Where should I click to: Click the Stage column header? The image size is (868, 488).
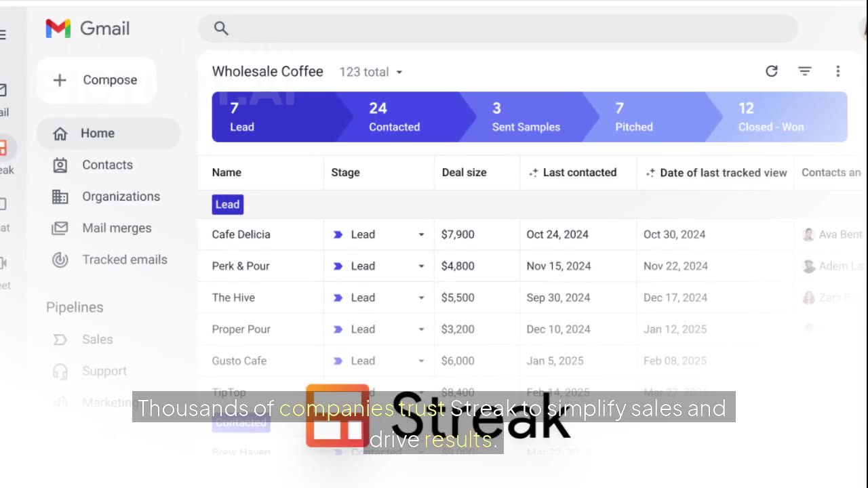point(345,173)
